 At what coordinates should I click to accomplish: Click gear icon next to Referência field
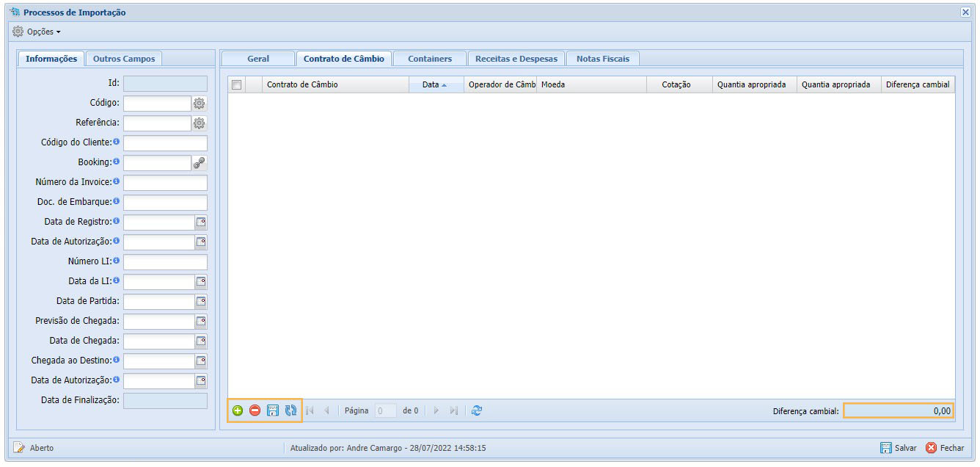click(x=200, y=123)
